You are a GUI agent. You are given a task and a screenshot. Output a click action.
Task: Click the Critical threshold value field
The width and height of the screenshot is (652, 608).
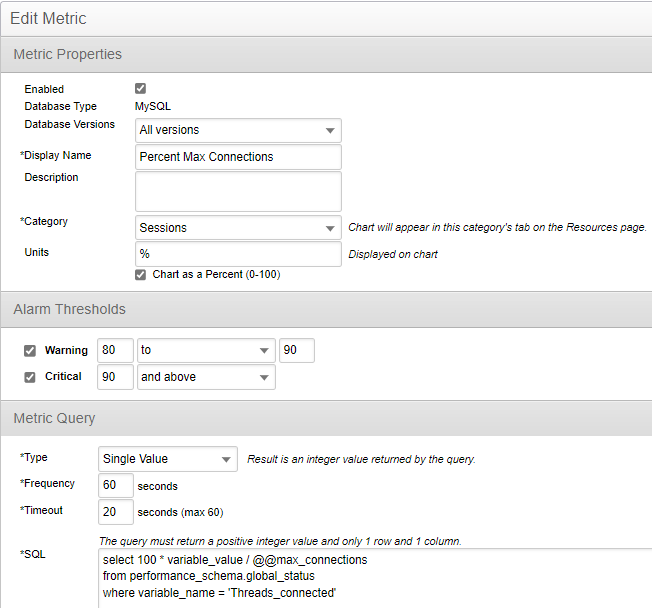[115, 377]
